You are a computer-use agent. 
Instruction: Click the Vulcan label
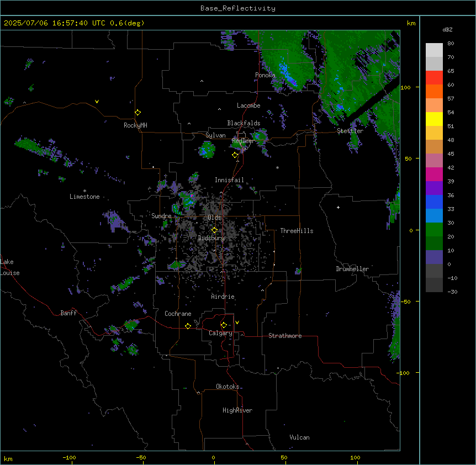[x=299, y=437]
